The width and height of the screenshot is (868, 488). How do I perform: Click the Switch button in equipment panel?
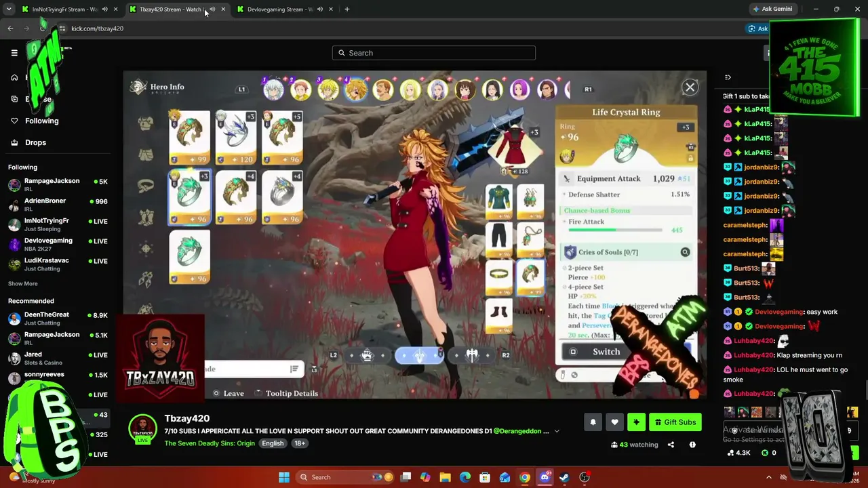(x=606, y=352)
